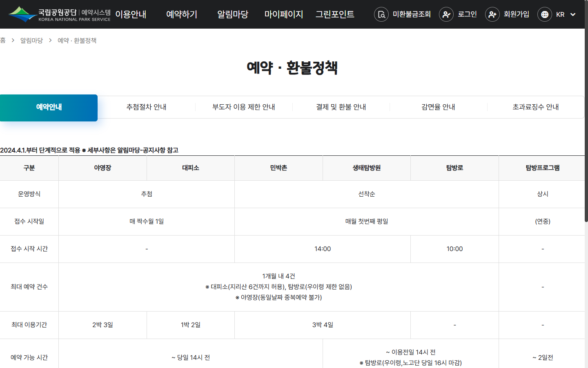This screenshot has width=588, height=368.
Task: Open the 결제 및 환불 안내 tab
Action: pyautogui.click(x=341, y=107)
